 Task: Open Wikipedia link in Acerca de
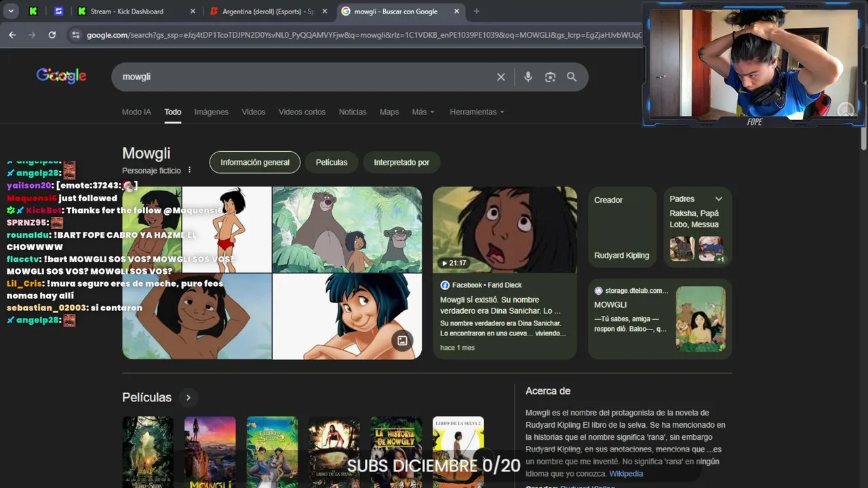(626, 474)
